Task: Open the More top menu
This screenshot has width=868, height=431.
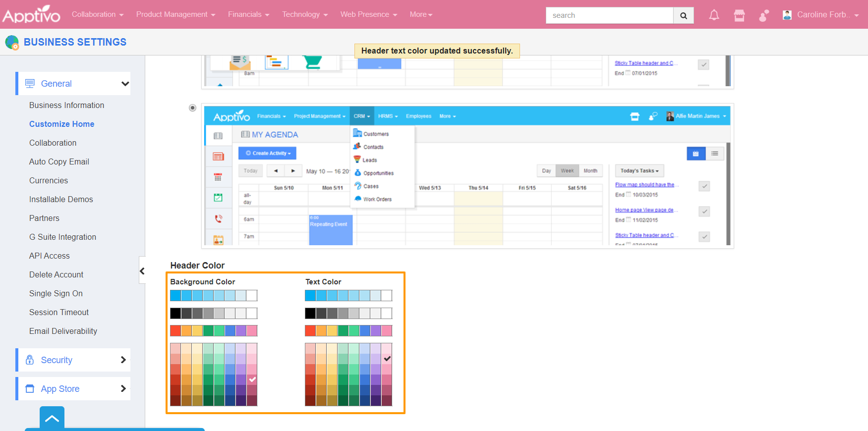Action: [421, 14]
